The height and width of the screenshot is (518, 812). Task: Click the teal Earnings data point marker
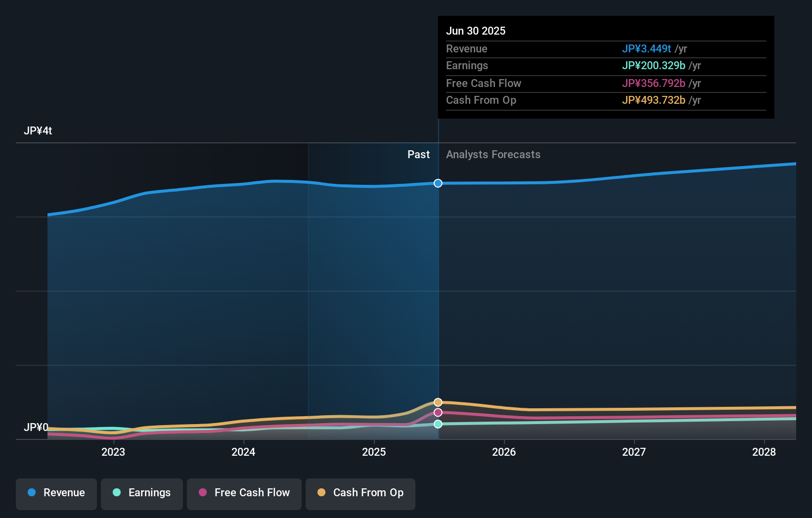(x=438, y=424)
